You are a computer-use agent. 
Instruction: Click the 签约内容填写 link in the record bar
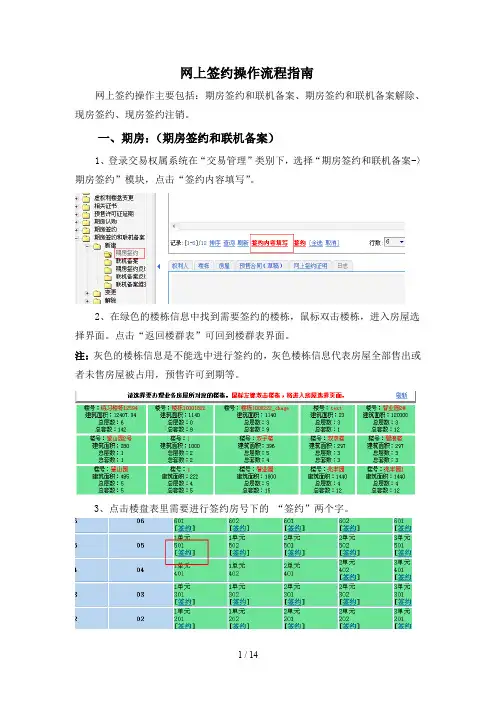(269, 243)
